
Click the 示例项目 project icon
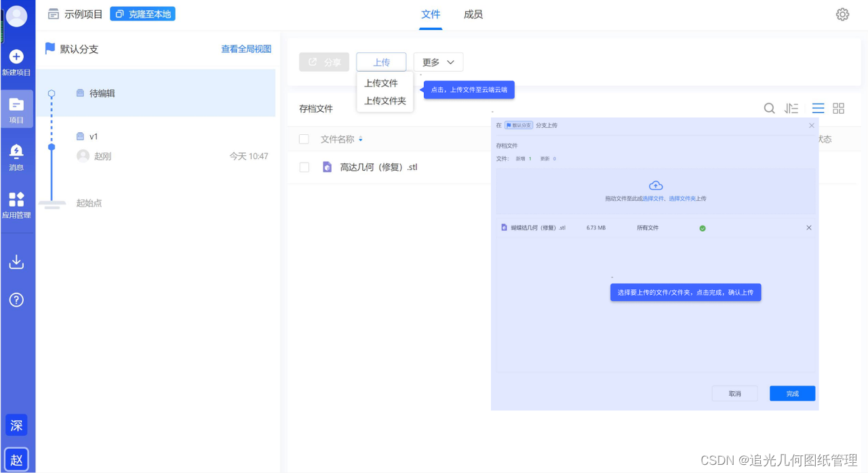54,14
